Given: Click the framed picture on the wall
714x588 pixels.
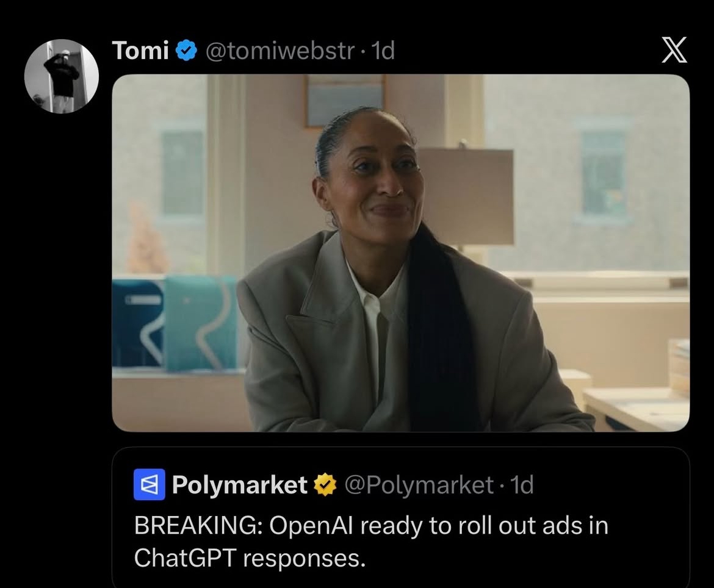Looking at the screenshot, I should [x=345, y=100].
